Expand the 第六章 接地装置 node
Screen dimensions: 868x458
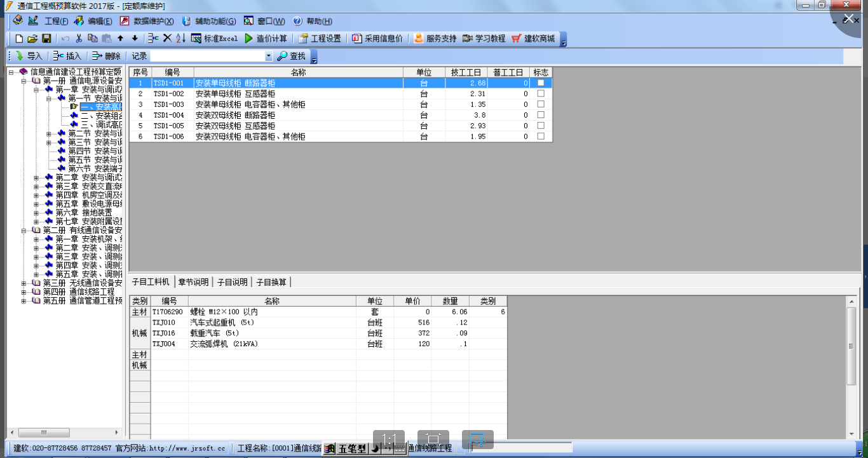tap(36, 213)
